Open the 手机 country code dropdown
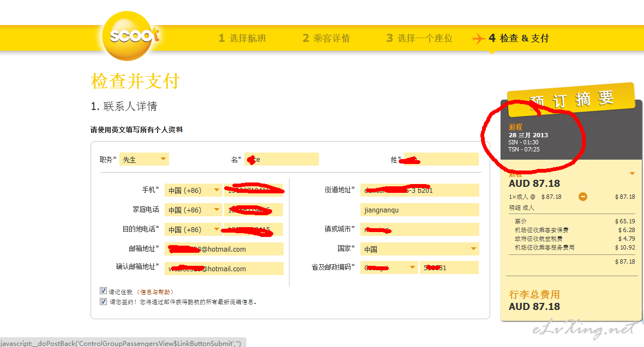 click(x=194, y=190)
